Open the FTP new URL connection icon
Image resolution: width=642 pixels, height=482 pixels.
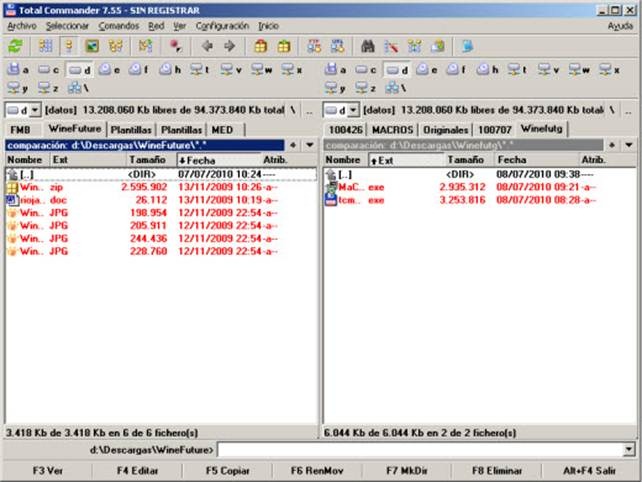(x=338, y=46)
